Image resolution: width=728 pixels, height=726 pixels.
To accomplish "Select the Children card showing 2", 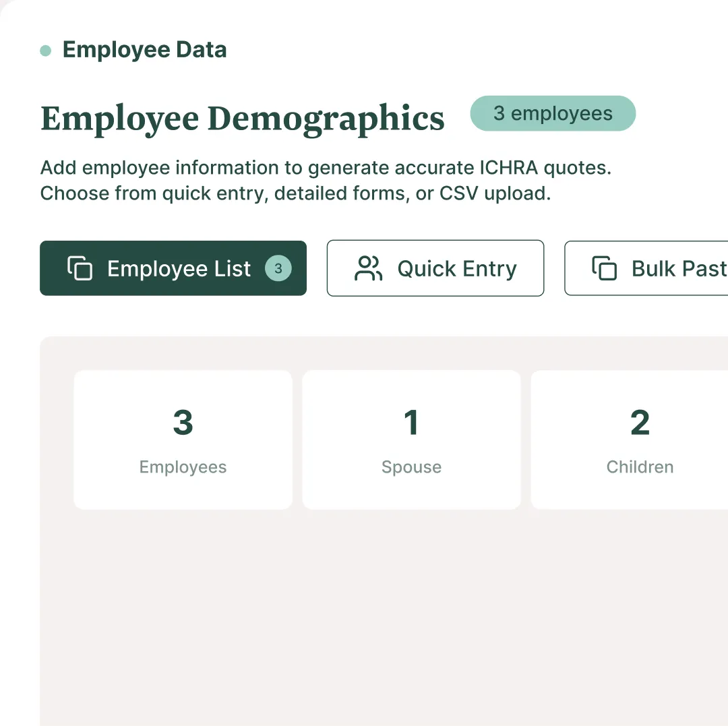I will click(x=640, y=440).
